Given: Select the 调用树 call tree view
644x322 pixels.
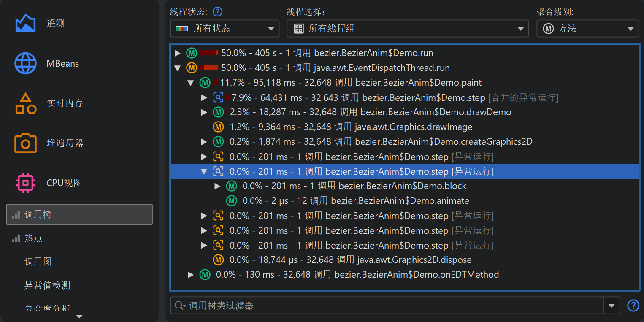Looking at the screenshot, I should click(x=79, y=215).
